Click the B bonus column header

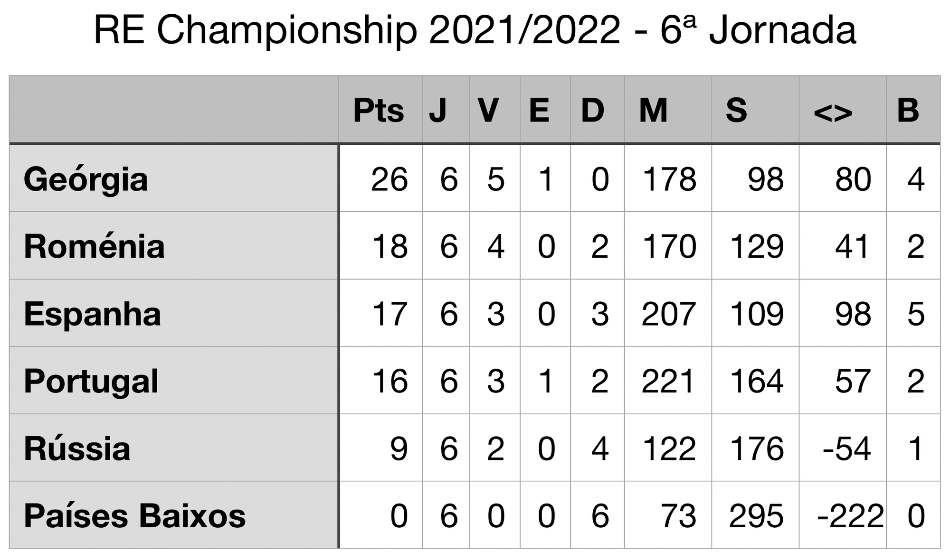(908, 111)
